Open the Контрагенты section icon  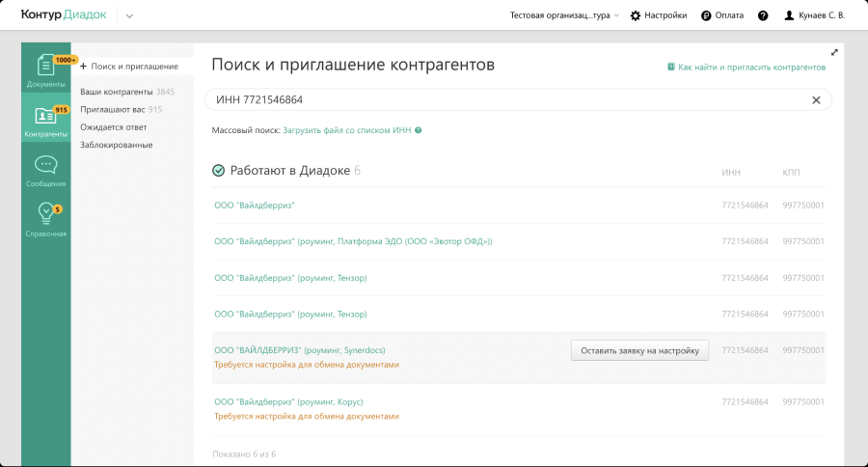(45, 115)
